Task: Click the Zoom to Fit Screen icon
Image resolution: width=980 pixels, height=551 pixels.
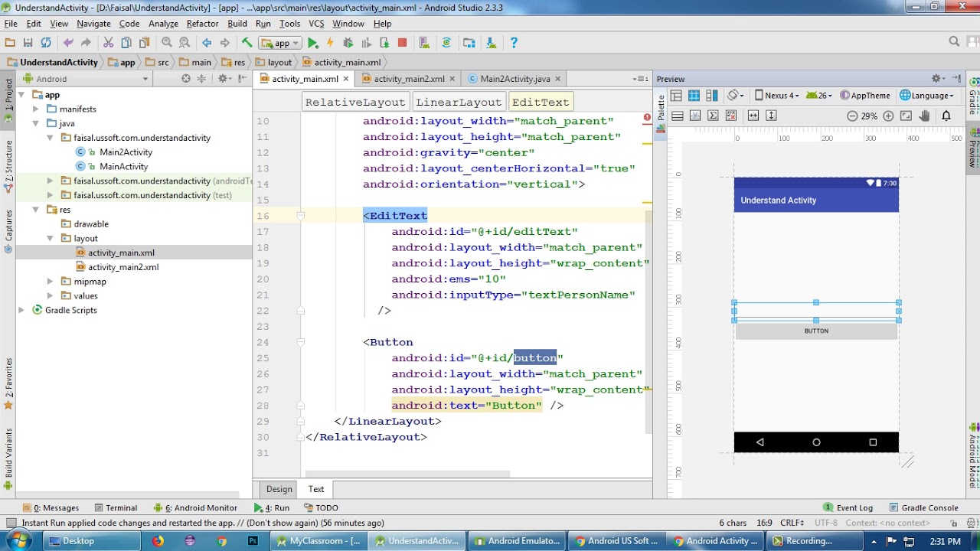Action: coord(906,116)
